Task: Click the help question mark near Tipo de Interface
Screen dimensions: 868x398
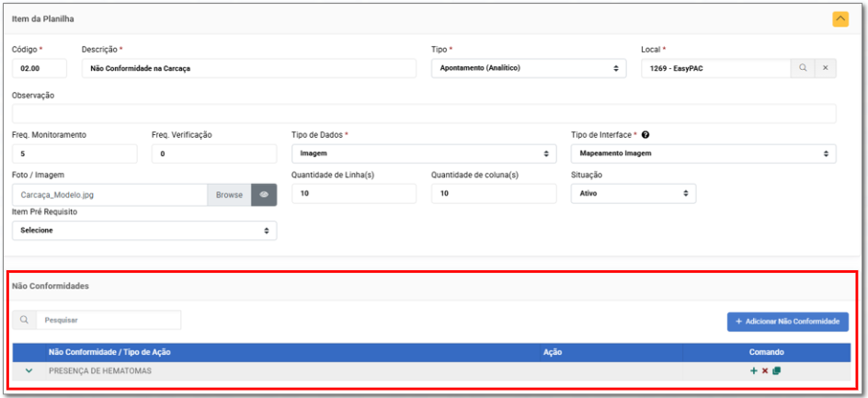Action: (x=645, y=135)
